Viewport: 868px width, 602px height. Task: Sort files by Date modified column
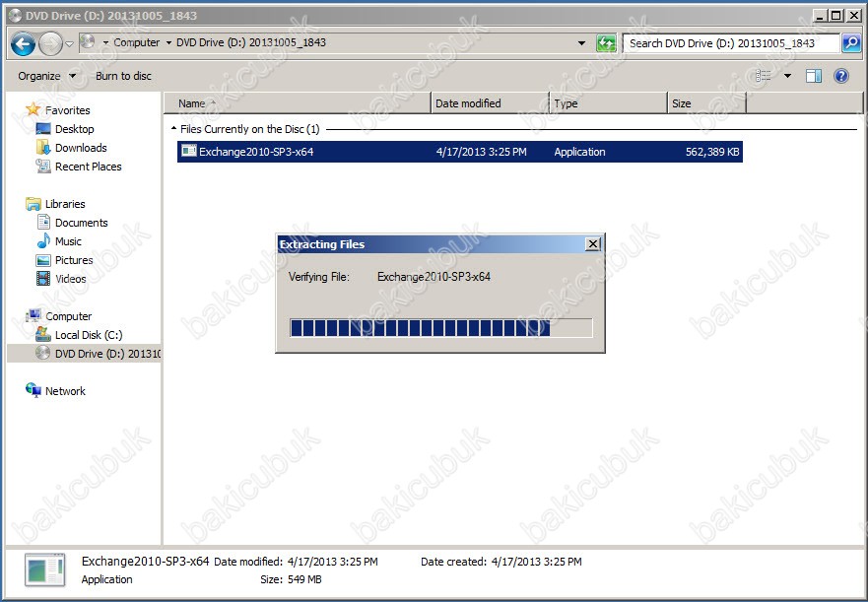tap(490, 103)
